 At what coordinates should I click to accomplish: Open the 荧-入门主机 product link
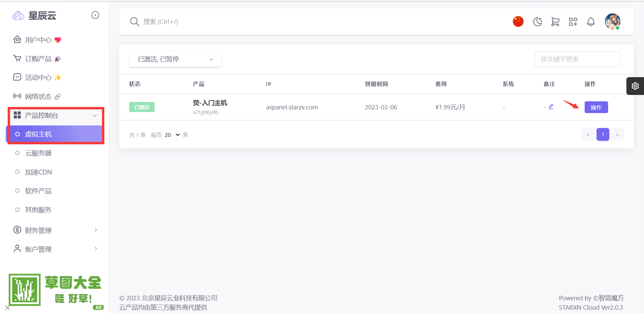point(210,103)
